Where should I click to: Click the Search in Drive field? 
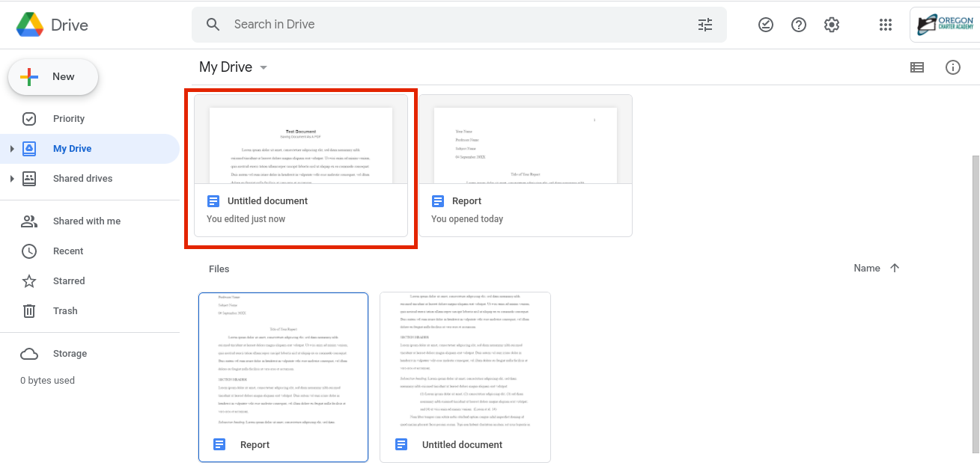(x=459, y=25)
